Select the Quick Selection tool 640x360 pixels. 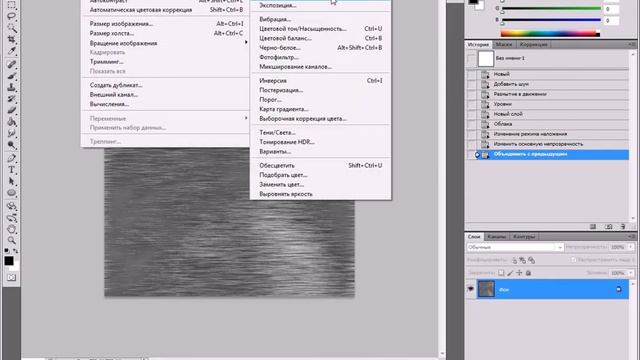pyautogui.click(x=11, y=28)
